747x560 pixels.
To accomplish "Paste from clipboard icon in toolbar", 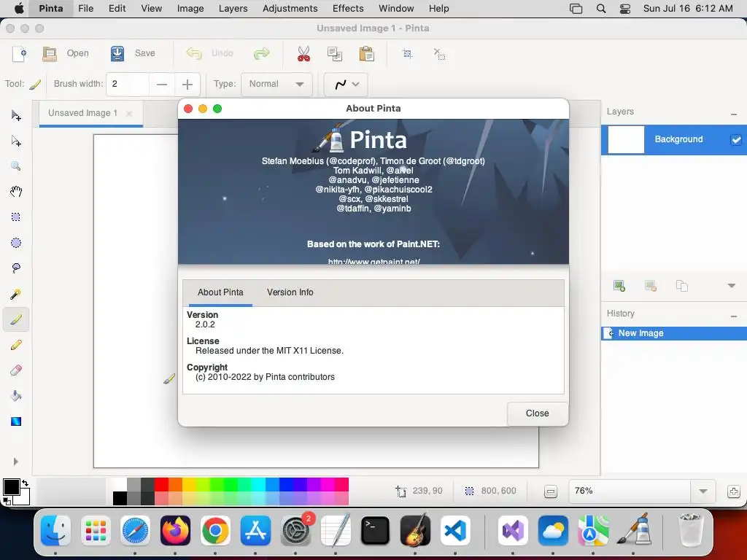I will 366,54.
